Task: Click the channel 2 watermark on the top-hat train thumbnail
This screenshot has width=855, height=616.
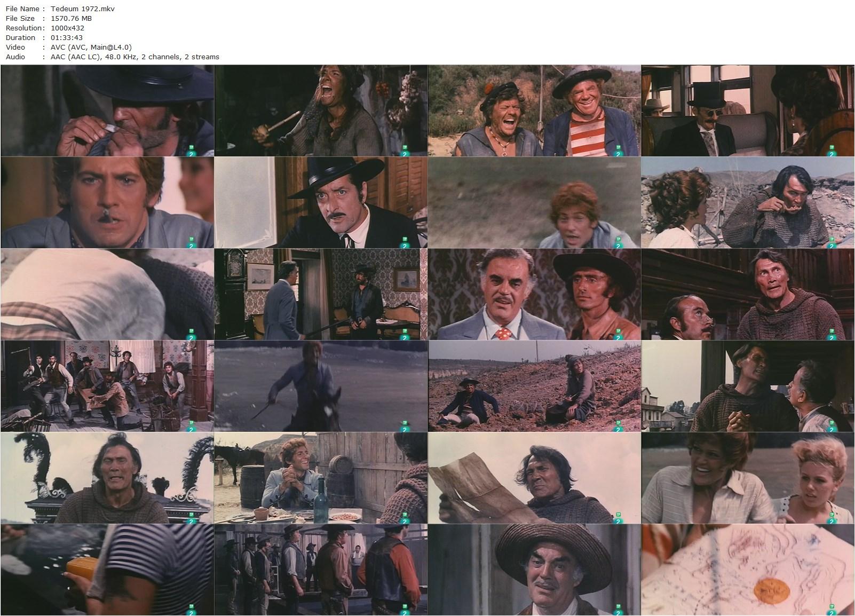Action: [831, 152]
